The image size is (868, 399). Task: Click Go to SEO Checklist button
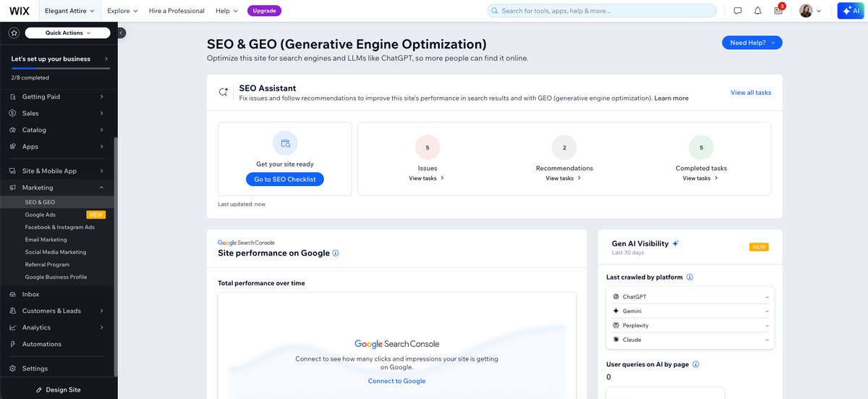(x=285, y=179)
